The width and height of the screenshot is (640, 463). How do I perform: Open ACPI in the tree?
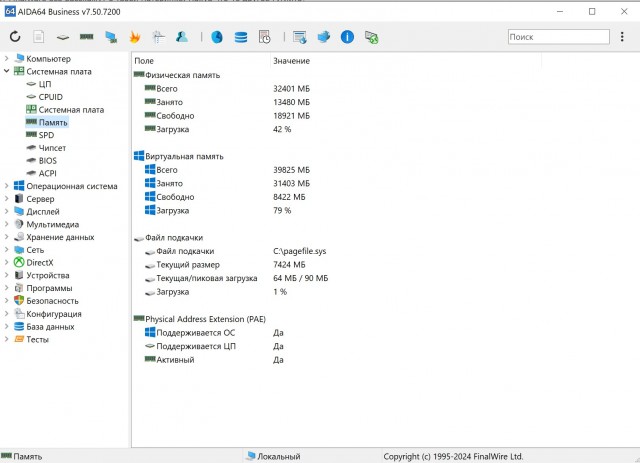tap(47, 174)
